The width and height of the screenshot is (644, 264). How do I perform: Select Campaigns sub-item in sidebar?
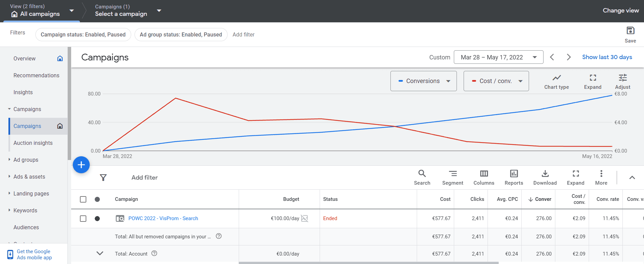[27, 126]
